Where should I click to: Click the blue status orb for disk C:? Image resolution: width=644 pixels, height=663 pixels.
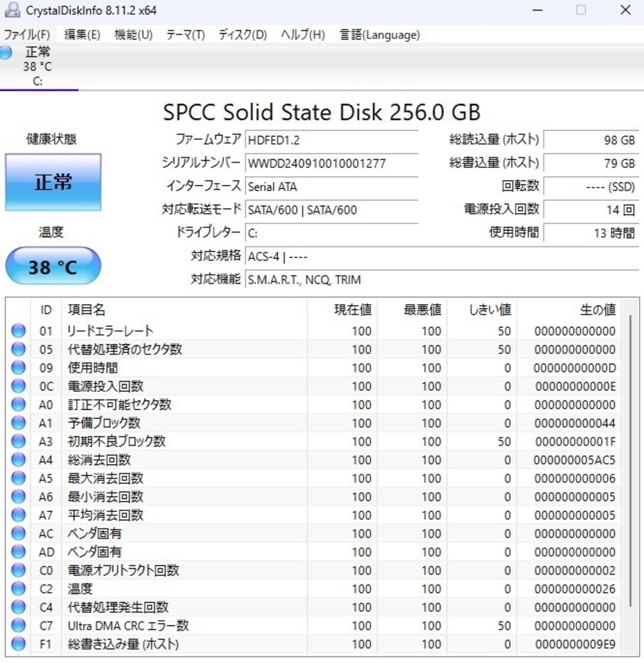6,52
